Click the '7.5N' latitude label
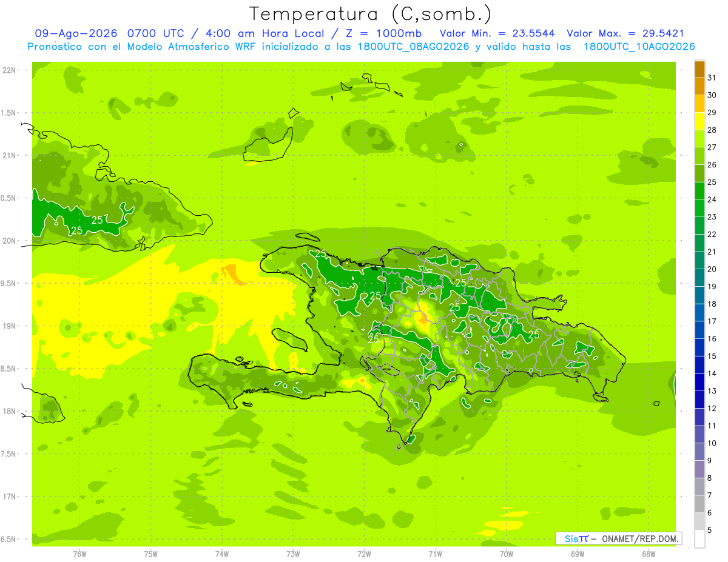The height and width of the screenshot is (562, 728). click(x=8, y=454)
